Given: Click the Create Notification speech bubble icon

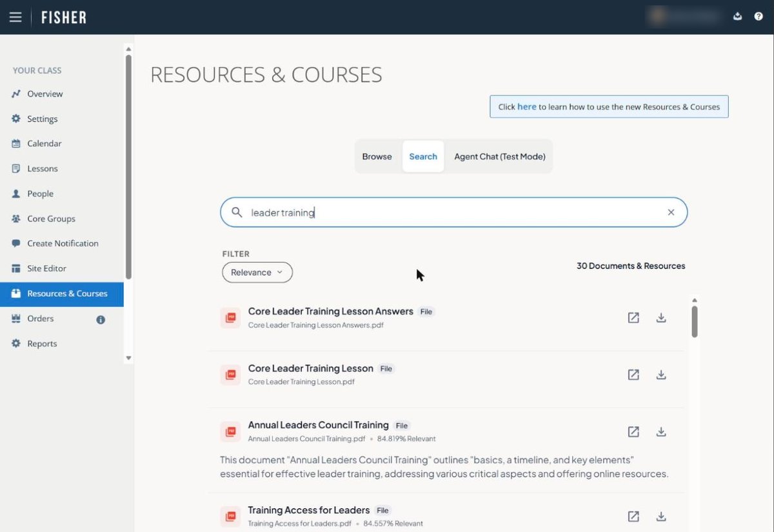Looking at the screenshot, I should tap(16, 244).
